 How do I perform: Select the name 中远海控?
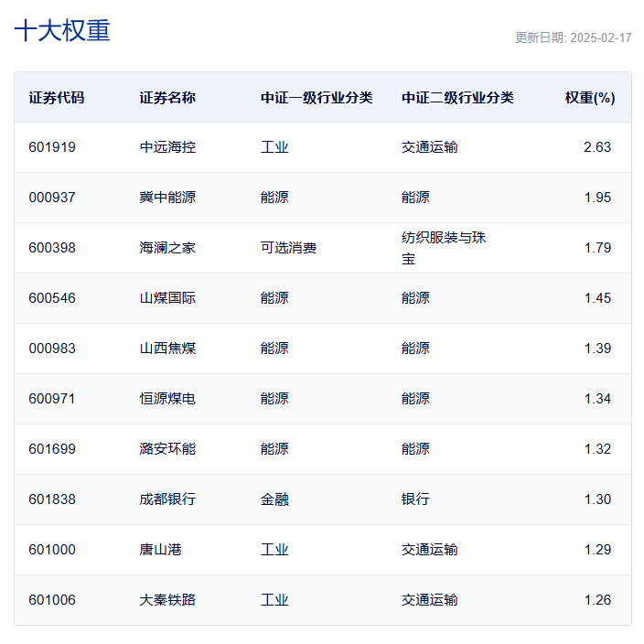[x=167, y=147]
